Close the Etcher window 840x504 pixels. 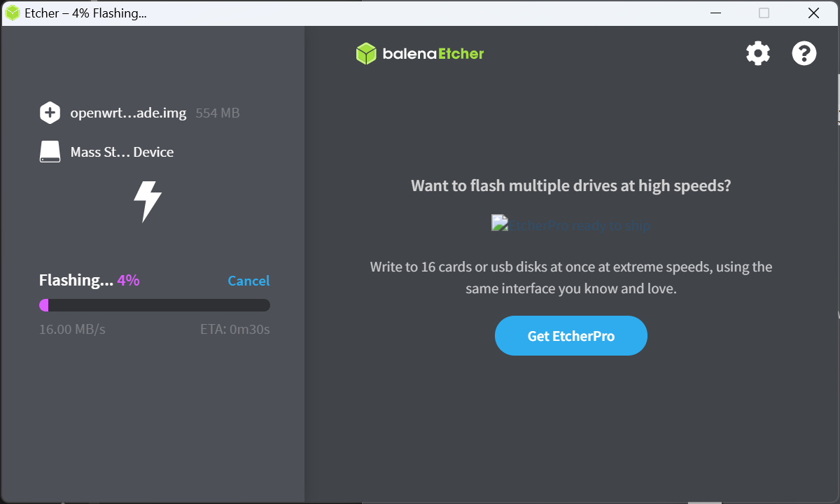click(x=813, y=13)
